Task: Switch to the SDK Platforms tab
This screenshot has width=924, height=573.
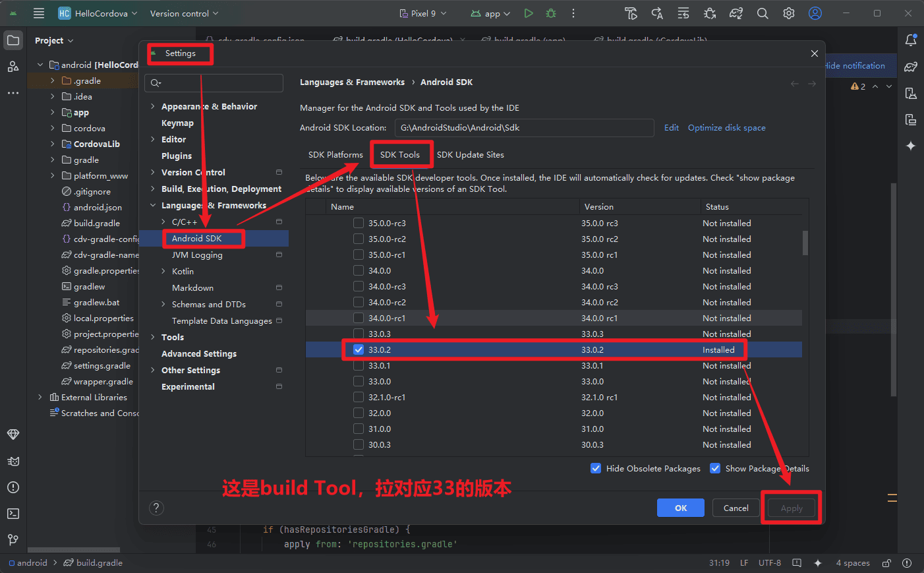Action: (x=335, y=154)
